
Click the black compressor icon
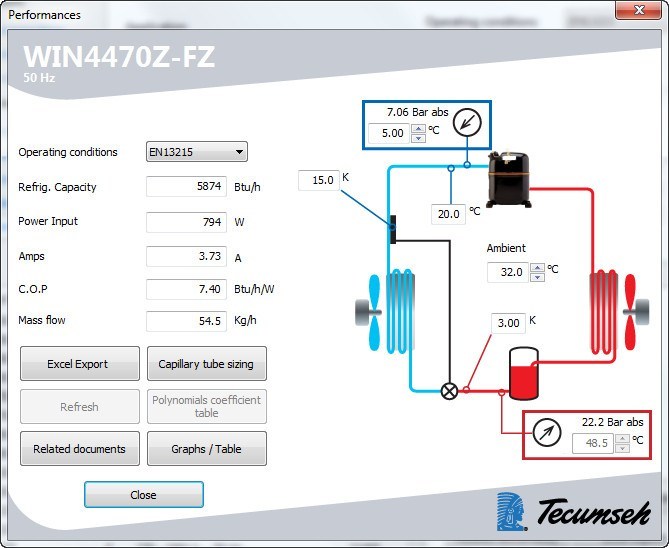509,179
